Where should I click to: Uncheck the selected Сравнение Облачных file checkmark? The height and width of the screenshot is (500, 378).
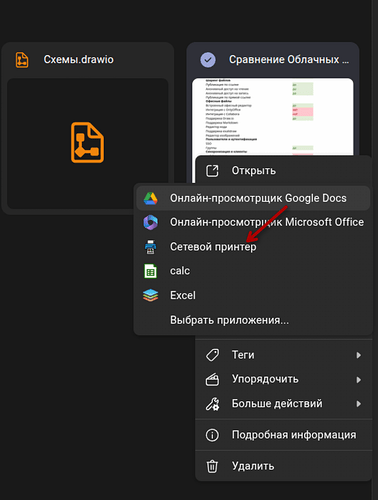tap(208, 60)
